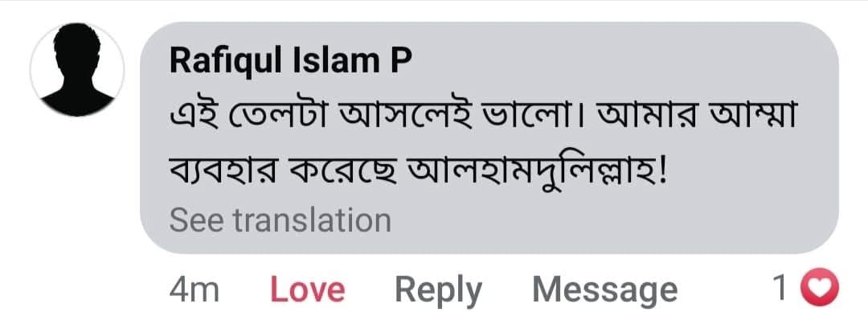Reply to Rafiqul Islam P's comment
Image resolution: width=868 pixels, height=312 pixels.
pos(439,291)
